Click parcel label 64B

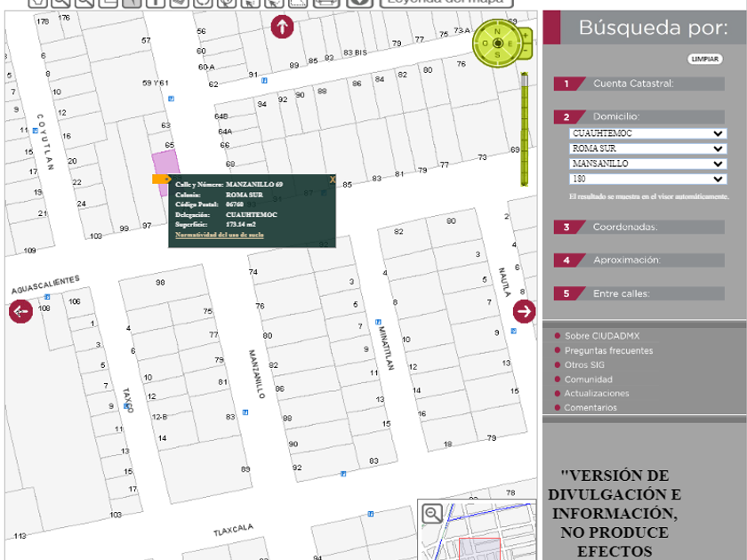[x=221, y=116]
